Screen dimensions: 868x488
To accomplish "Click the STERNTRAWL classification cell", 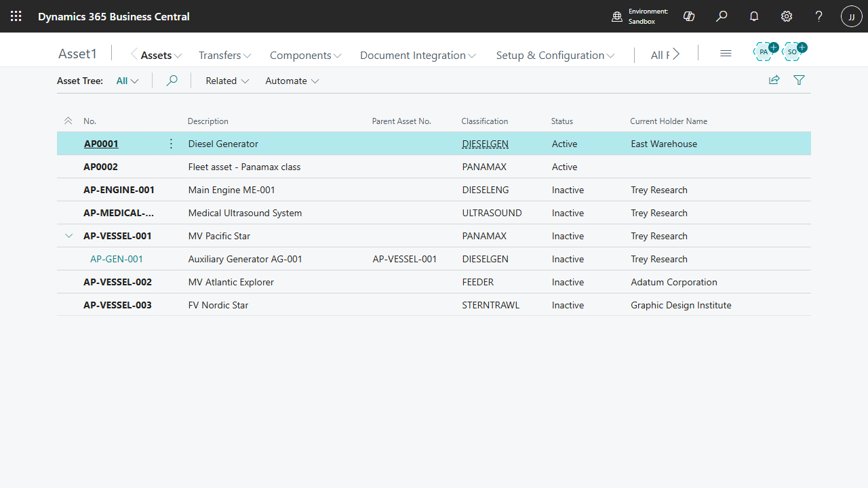I will [x=491, y=305].
